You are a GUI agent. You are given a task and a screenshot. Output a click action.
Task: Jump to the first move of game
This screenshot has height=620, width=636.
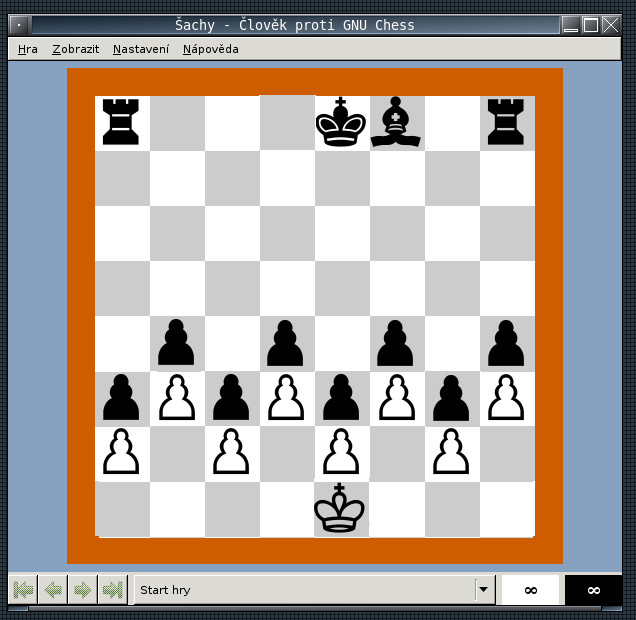click(x=23, y=590)
